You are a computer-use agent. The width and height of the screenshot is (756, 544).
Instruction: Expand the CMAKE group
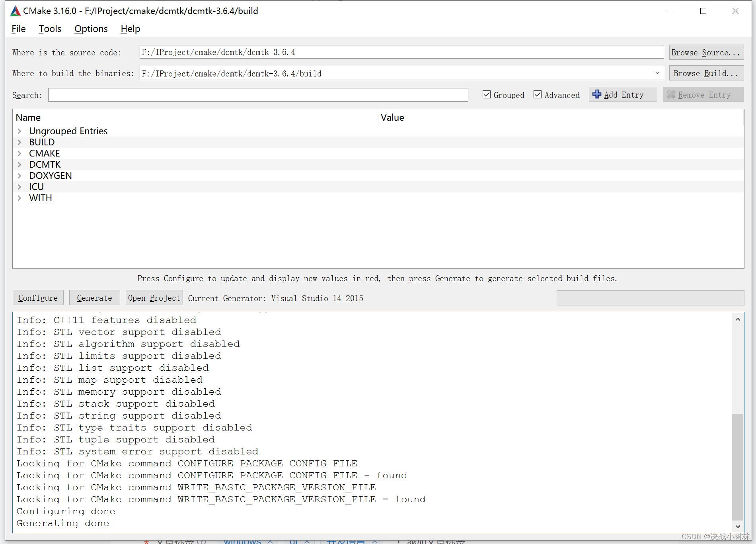20,153
